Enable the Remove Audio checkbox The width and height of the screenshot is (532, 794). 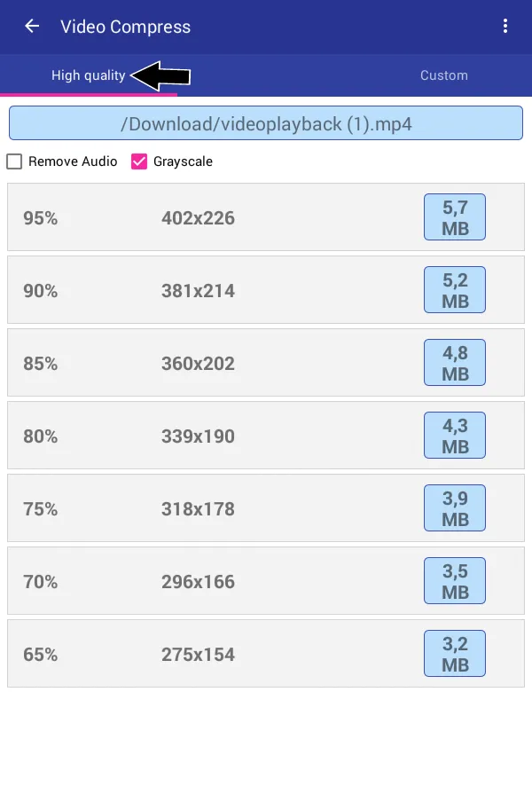[x=14, y=161]
